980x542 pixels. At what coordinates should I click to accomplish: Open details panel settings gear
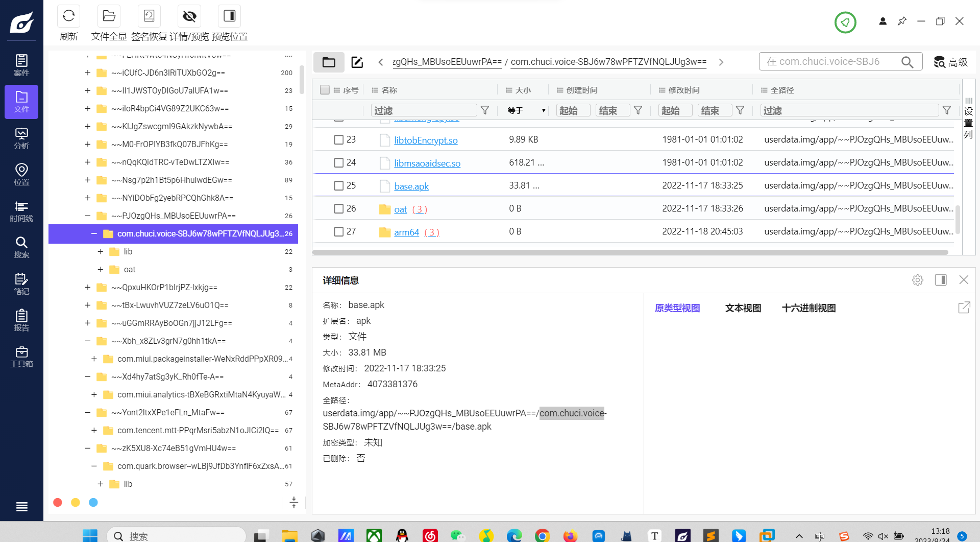pos(917,280)
